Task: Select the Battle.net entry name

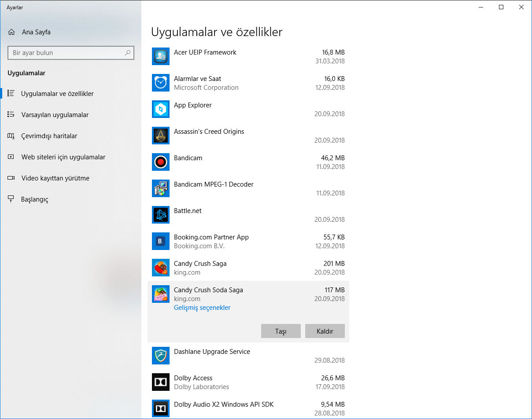Action: pyautogui.click(x=188, y=211)
